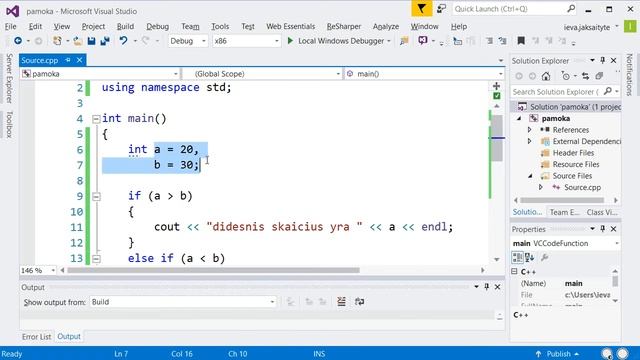
Task: Select Header Files folder in Solution Explorer
Action: 573,153
